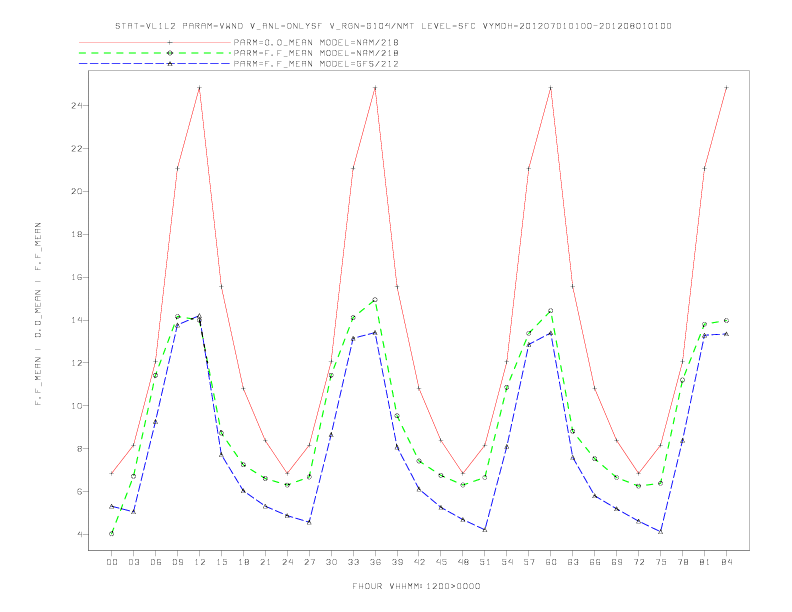
Task: Click x-axis forecast hour tick 12
Action: click(200, 562)
